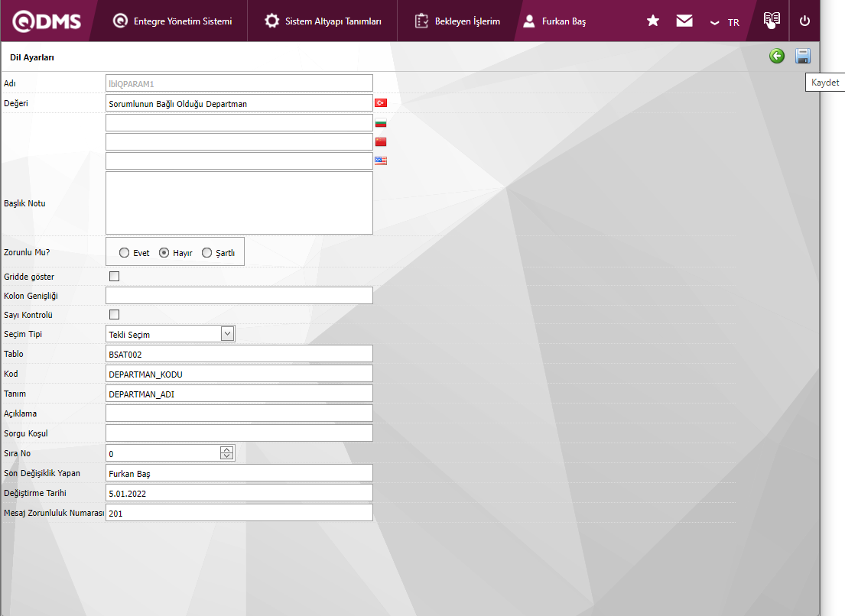Click the Kod field DEPARTMAN_KODU
845x616 pixels.
239,374
